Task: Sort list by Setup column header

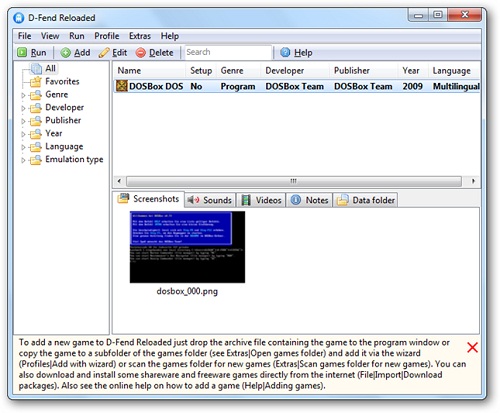Action: point(201,71)
